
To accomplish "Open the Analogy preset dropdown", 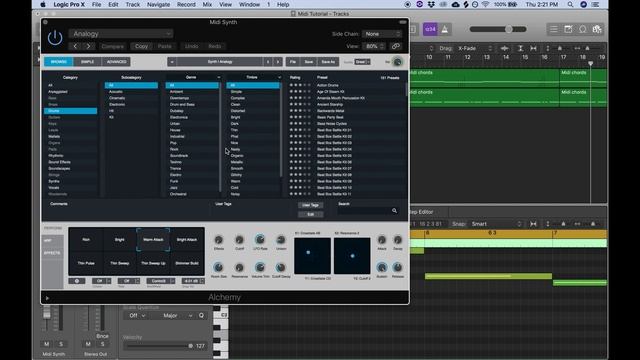I will coord(121,34).
